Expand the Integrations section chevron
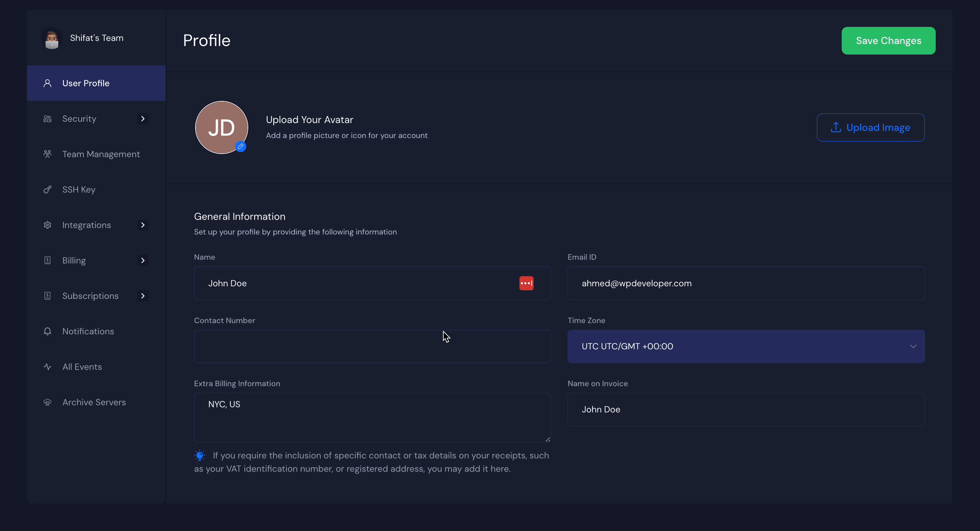This screenshot has height=531, width=980. tap(142, 225)
